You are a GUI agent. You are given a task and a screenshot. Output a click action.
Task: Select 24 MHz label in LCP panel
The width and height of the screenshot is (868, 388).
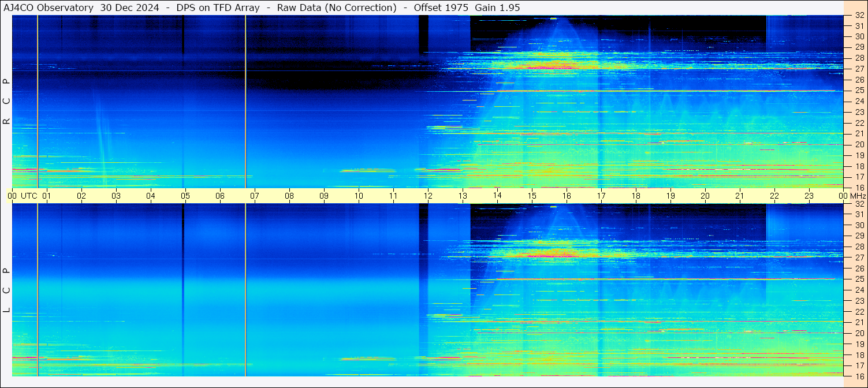pyautogui.click(x=859, y=290)
